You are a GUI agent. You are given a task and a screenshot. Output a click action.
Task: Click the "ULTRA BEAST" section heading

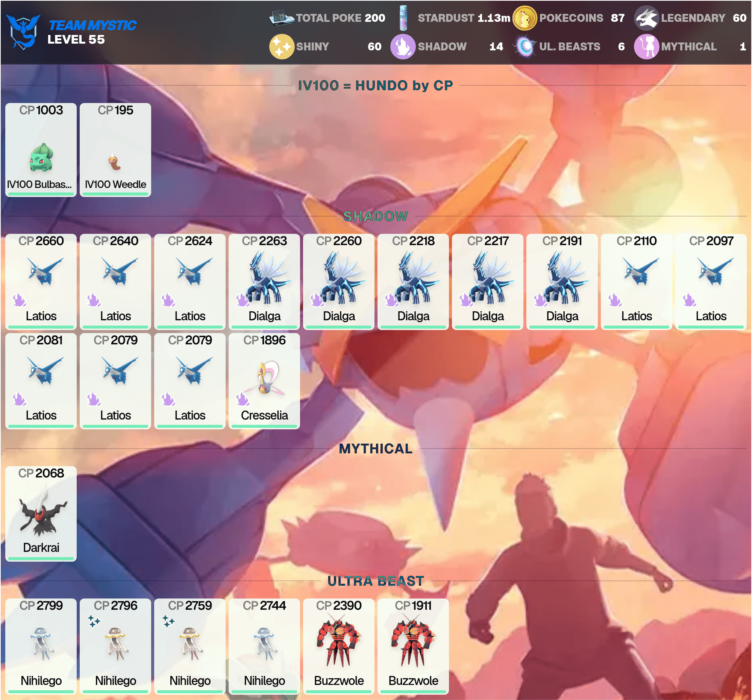[x=376, y=581]
